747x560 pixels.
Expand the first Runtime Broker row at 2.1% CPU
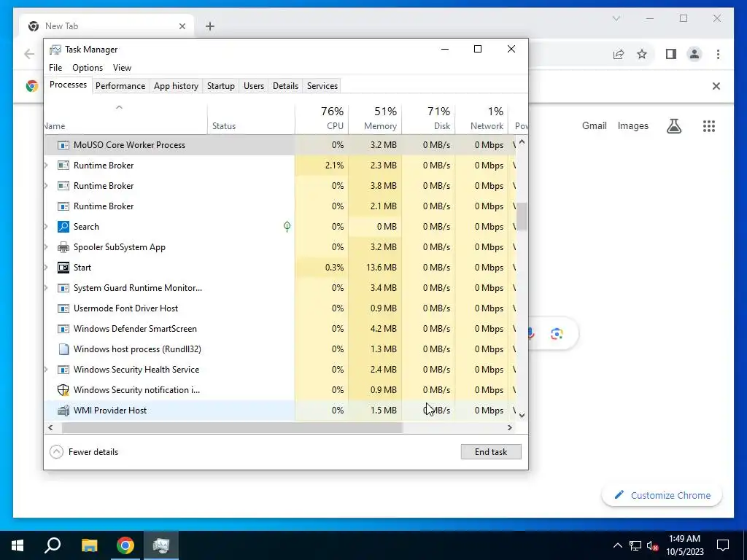tap(46, 166)
